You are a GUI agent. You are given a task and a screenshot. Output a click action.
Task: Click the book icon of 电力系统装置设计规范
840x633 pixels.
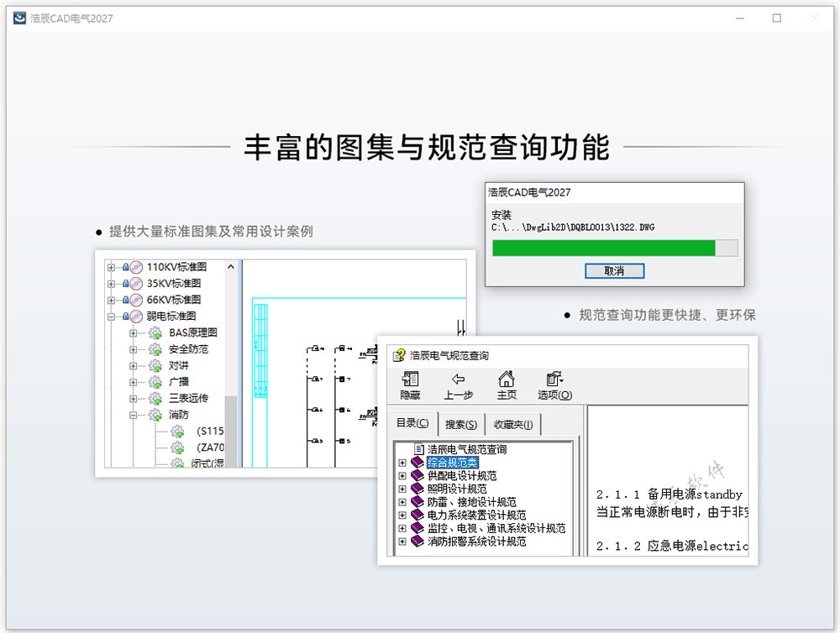click(417, 515)
